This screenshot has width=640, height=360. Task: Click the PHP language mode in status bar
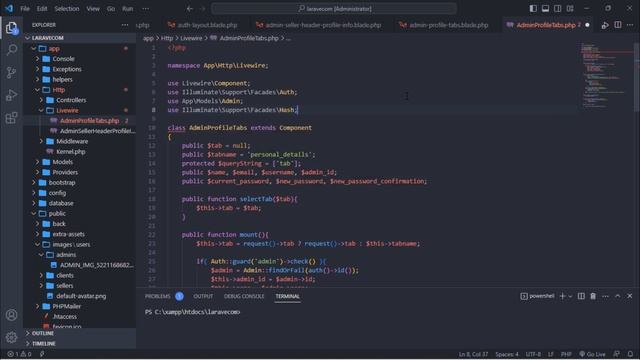tap(566, 354)
